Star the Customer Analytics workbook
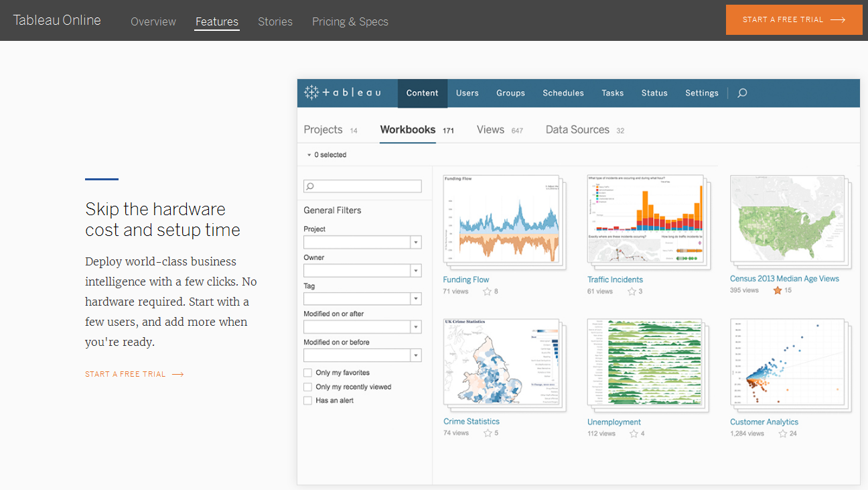 782,434
